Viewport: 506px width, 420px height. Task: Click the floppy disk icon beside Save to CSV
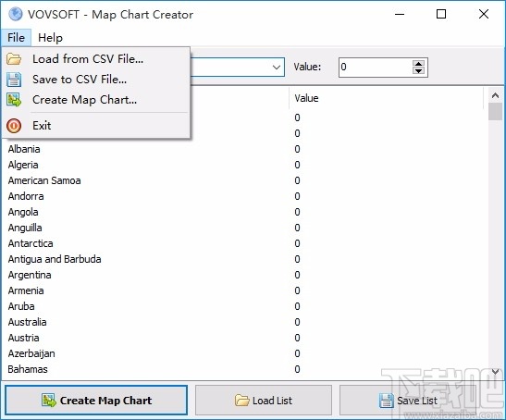pos(14,80)
